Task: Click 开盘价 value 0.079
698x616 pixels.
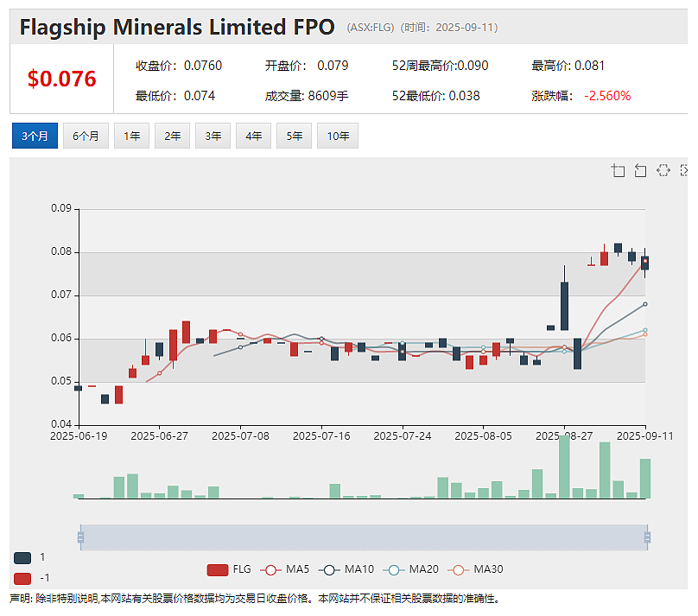Action: [x=333, y=66]
